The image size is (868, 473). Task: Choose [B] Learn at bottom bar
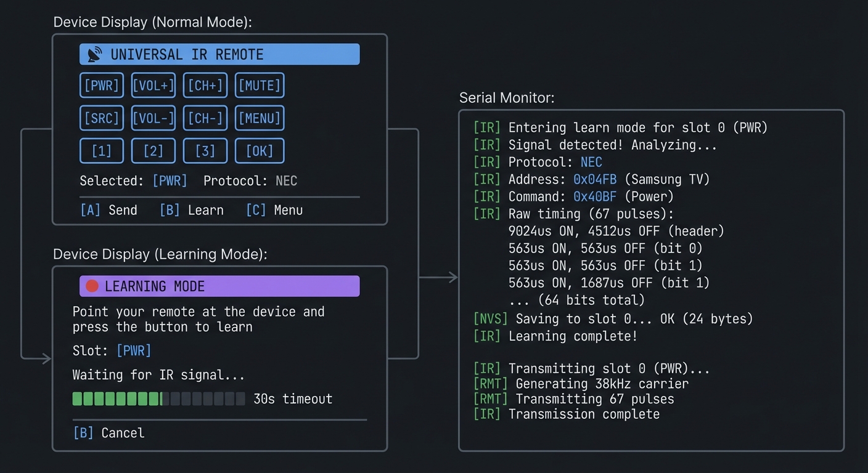tap(192, 210)
